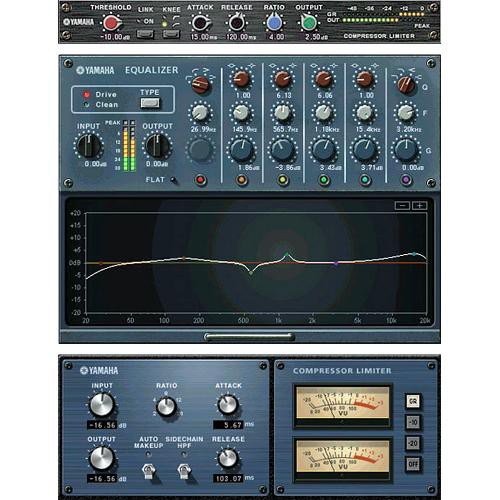Click the 5.67 ms attack value field
The width and height of the screenshot is (500, 500).
228,425
